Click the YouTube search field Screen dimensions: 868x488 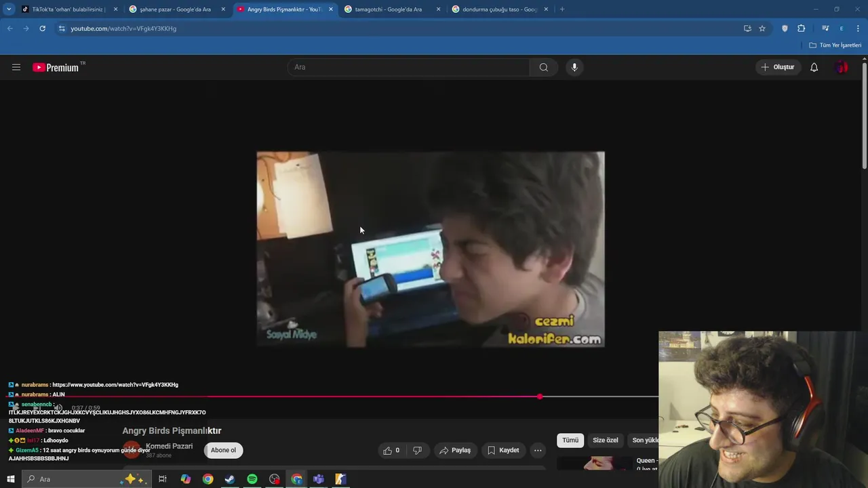coord(408,67)
